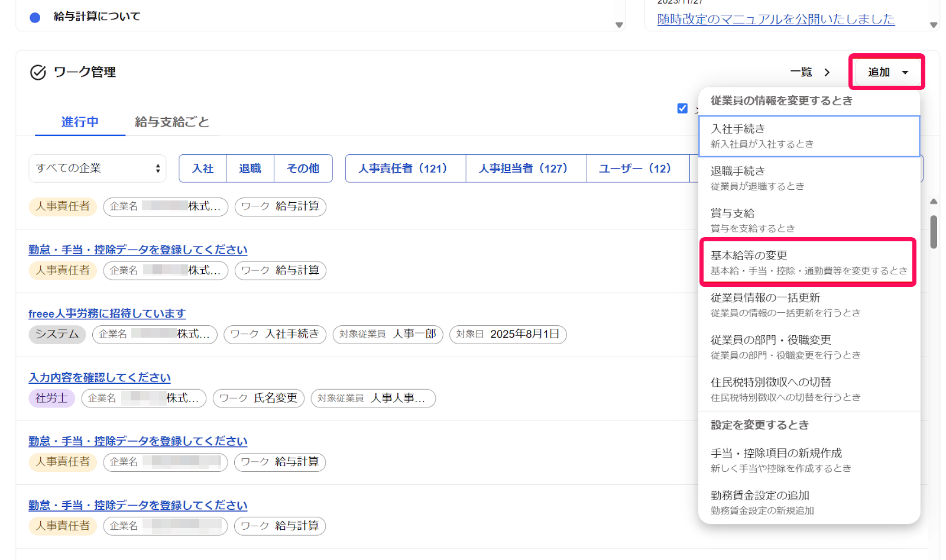Select 従業員の部門・役職変更 entry
The height and width of the screenshot is (560, 946).
809,347
